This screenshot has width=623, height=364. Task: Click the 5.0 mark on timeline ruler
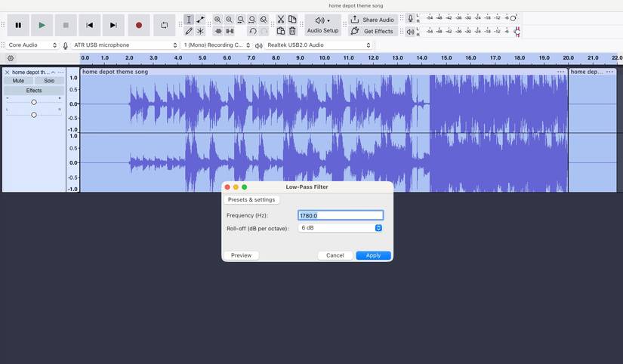tap(202, 58)
